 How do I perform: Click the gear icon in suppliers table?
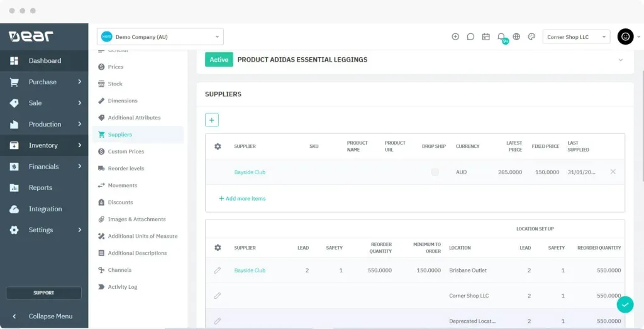tap(218, 147)
